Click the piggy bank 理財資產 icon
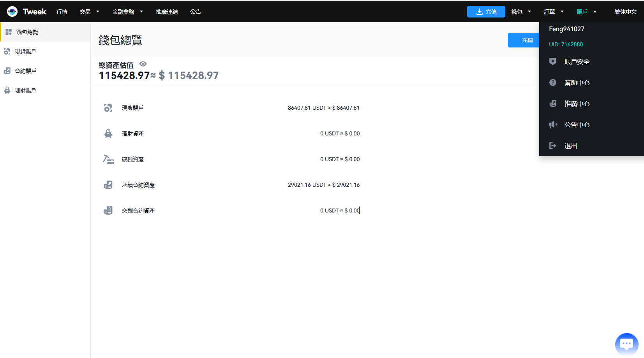The height and width of the screenshot is (358, 644). tap(108, 133)
